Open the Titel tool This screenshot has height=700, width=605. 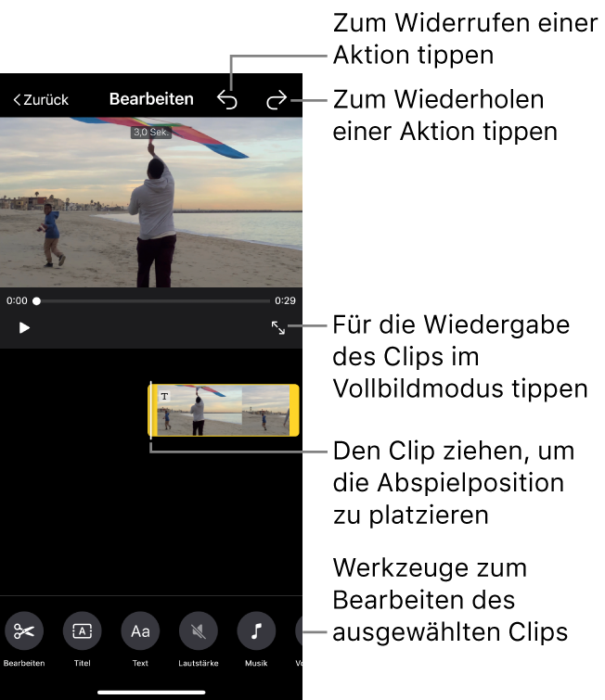[x=83, y=630]
